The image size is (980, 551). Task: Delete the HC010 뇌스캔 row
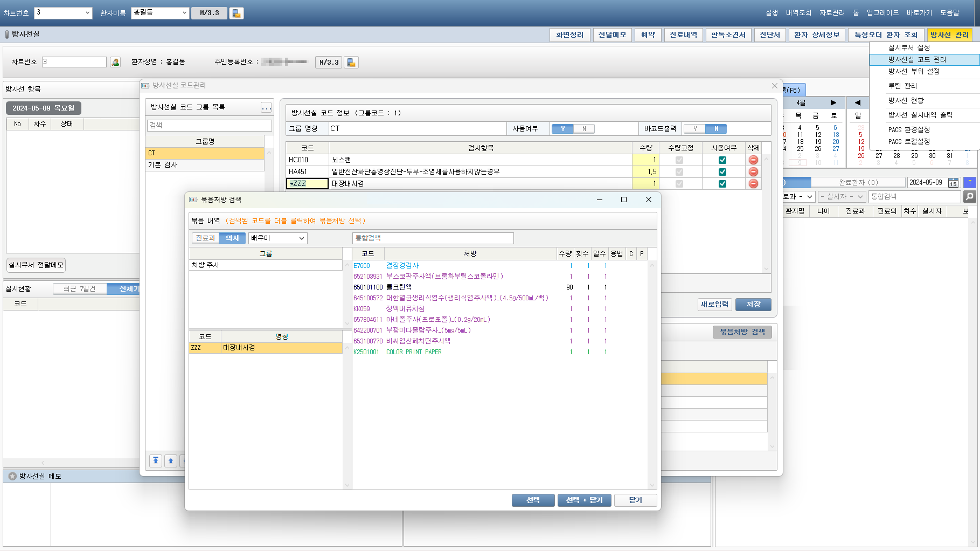(x=753, y=160)
